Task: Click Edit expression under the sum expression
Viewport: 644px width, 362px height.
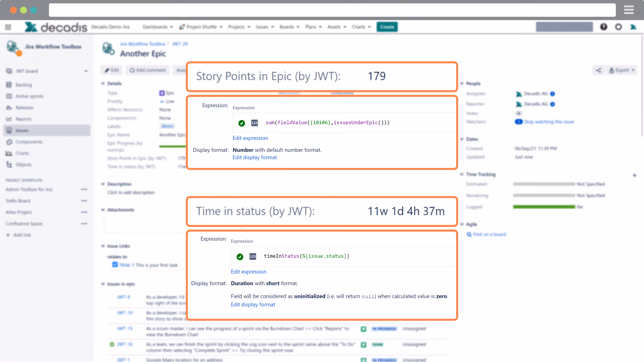Action: 250,138
